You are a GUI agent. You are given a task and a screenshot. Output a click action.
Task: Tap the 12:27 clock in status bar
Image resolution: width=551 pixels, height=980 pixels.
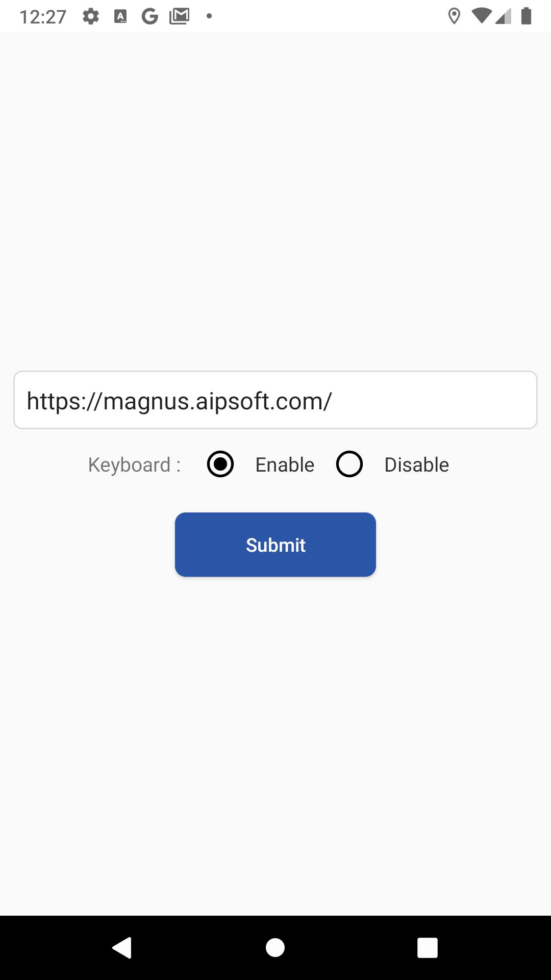tap(43, 17)
